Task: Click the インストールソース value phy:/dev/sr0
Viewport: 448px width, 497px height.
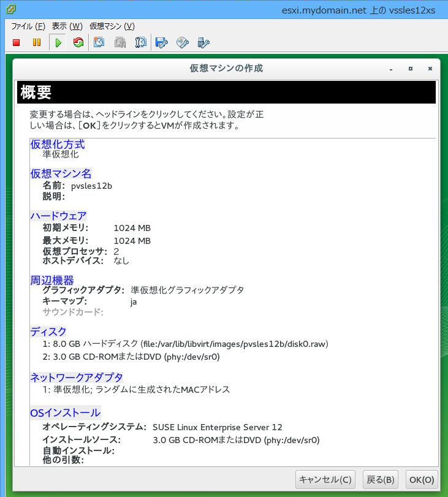Action: pyautogui.click(x=236, y=440)
